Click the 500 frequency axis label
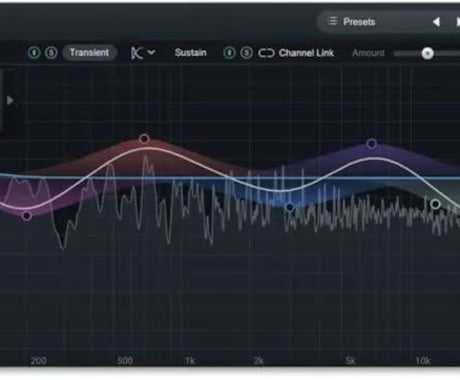 click(x=125, y=361)
